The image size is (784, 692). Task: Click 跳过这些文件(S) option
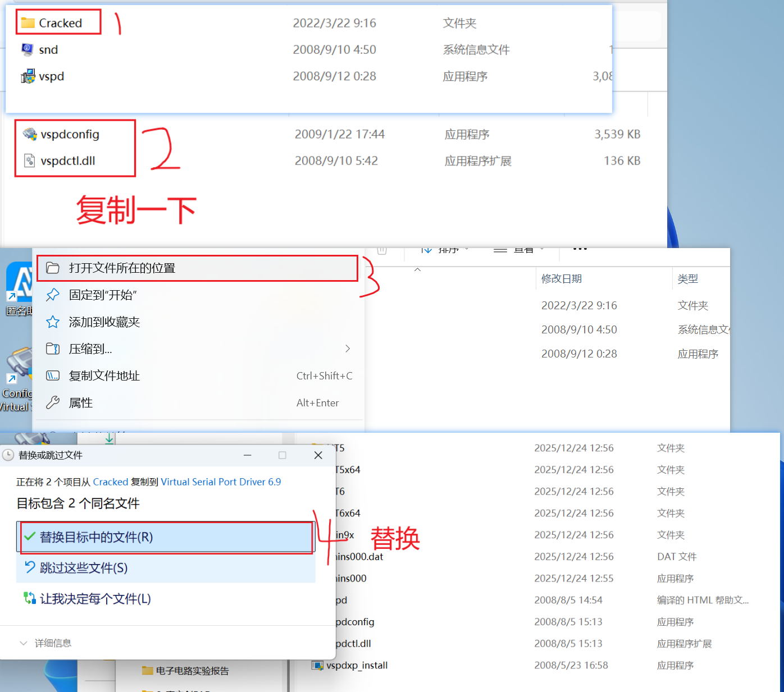(166, 568)
